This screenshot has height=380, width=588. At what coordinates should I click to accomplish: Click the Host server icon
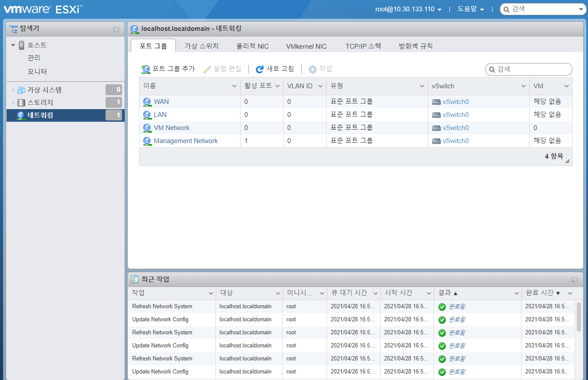pyautogui.click(x=21, y=45)
